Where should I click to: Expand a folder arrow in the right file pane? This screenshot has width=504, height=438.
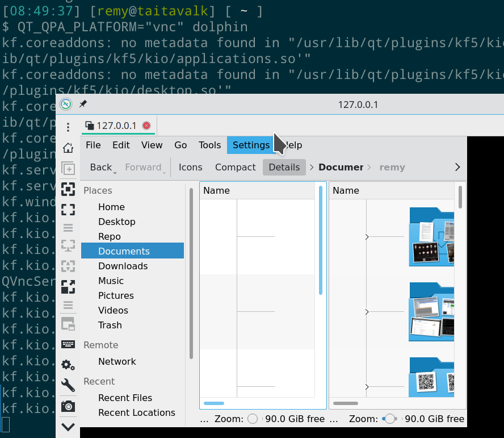pos(367,237)
